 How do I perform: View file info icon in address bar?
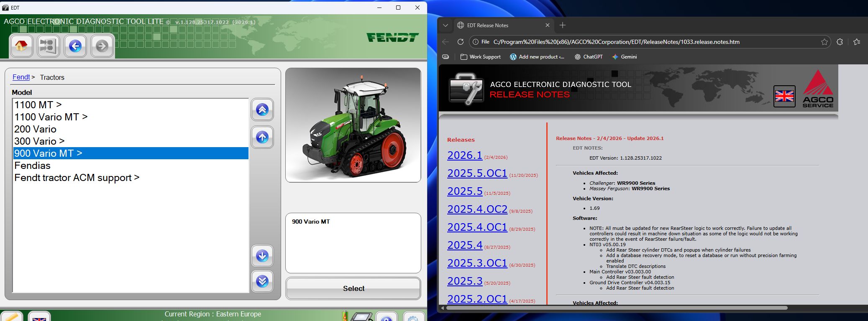[x=475, y=42]
